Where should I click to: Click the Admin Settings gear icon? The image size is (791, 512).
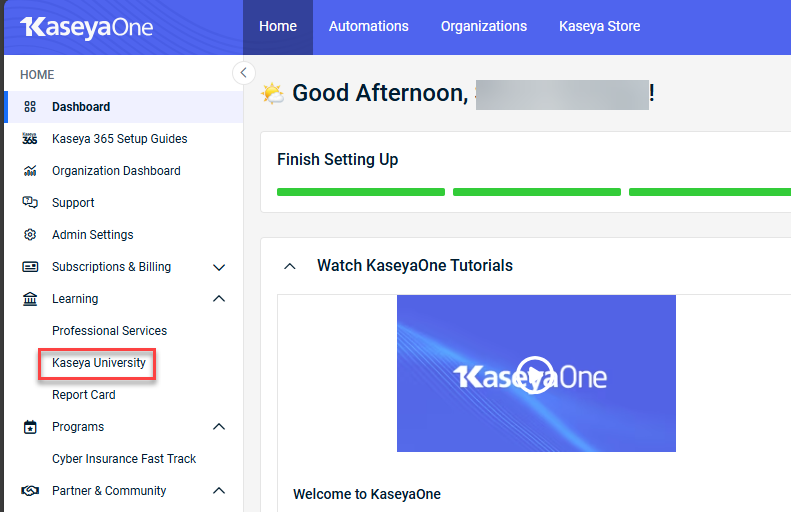[30, 235]
